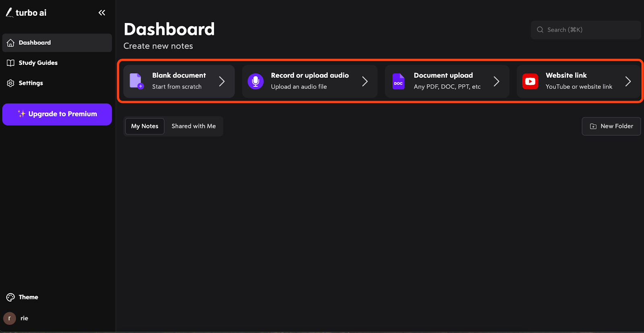644x333 pixels.
Task: Open the Theme palette icon
Action: pyautogui.click(x=10, y=297)
